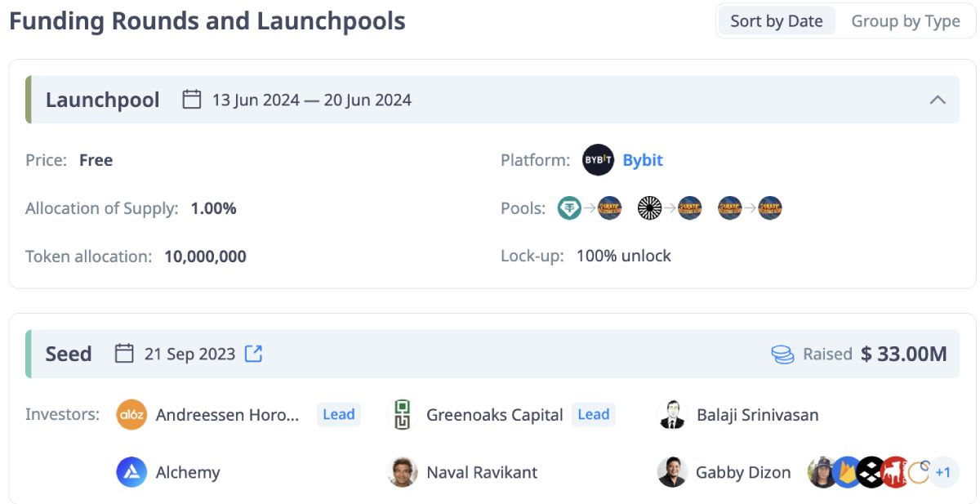Click the yellow flame investor icon
Image resolution: width=980 pixels, height=504 pixels.
tap(846, 472)
